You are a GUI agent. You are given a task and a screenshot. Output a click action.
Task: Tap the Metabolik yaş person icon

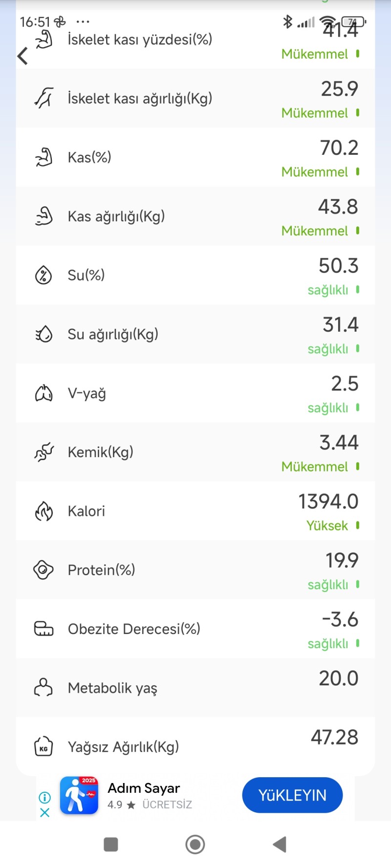coord(43,687)
